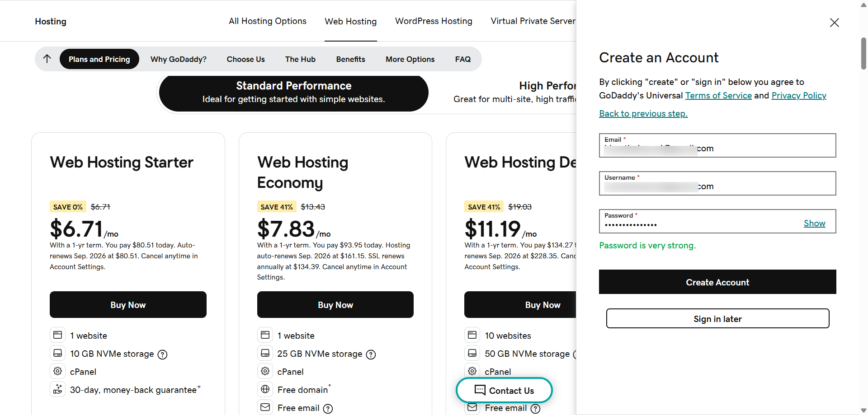Click the struck-through $13.43 price

pos(313,207)
